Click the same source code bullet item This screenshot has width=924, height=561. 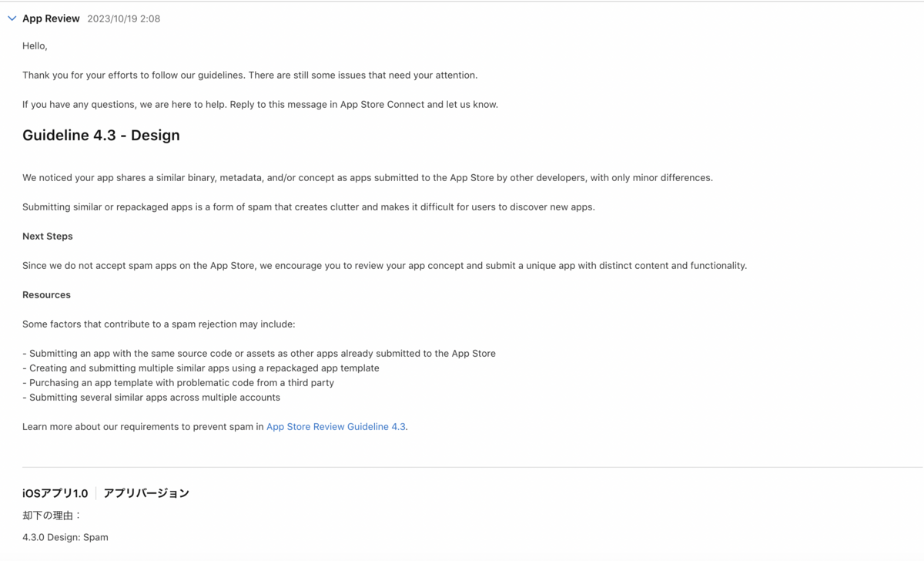[x=259, y=353]
